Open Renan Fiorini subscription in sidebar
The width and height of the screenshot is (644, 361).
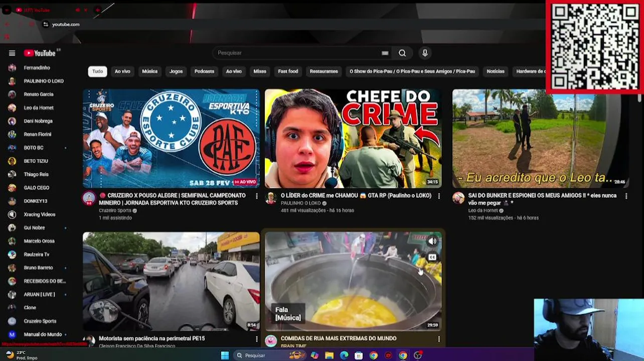[x=38, y=134]
